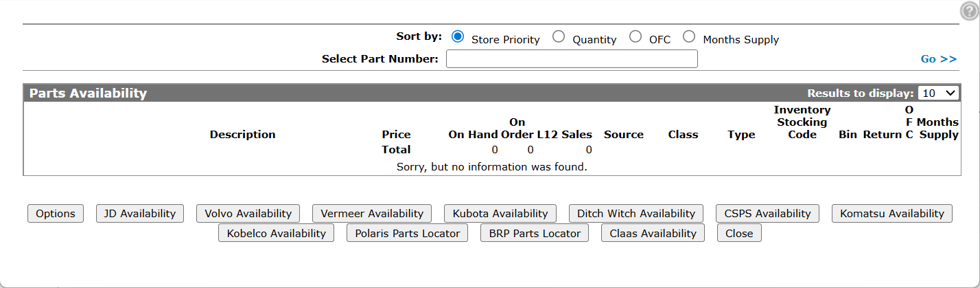Viewport: 980px width, 288px height.
Task: Launch Polaris Parts Locator
Action: [408, 234]
